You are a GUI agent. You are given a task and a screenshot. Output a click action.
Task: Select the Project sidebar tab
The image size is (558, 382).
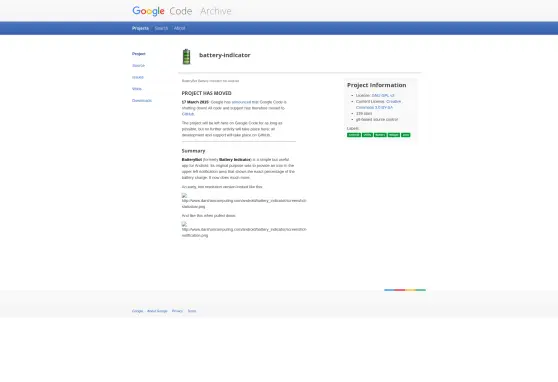[139, 54]
